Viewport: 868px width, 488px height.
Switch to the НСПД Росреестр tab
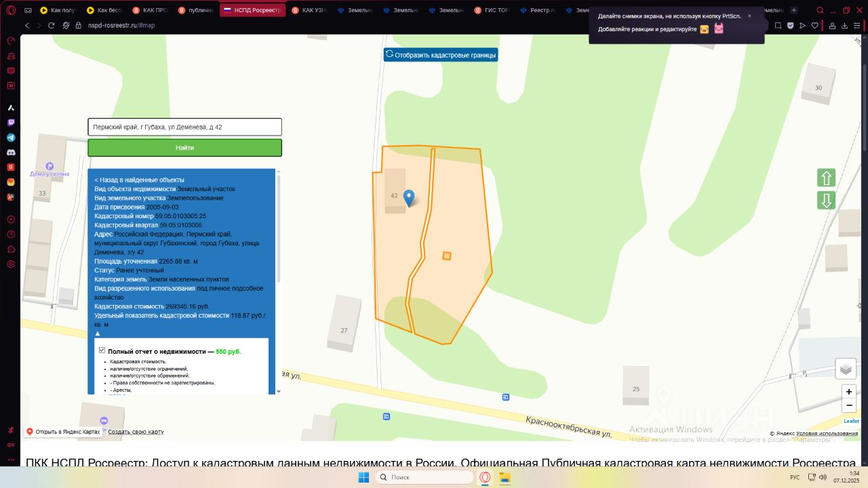coord(252,10)
